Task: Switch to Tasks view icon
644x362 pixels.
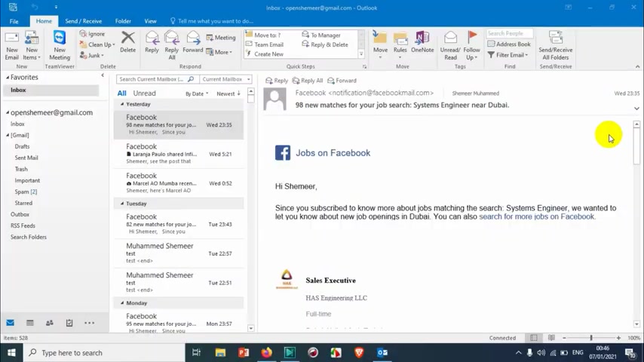Action: pos(69,323)
